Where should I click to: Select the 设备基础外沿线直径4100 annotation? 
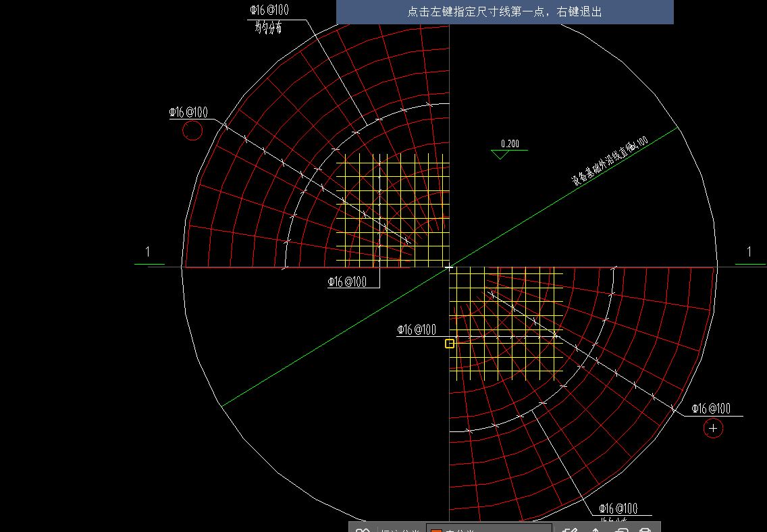[x=610, y=161]
